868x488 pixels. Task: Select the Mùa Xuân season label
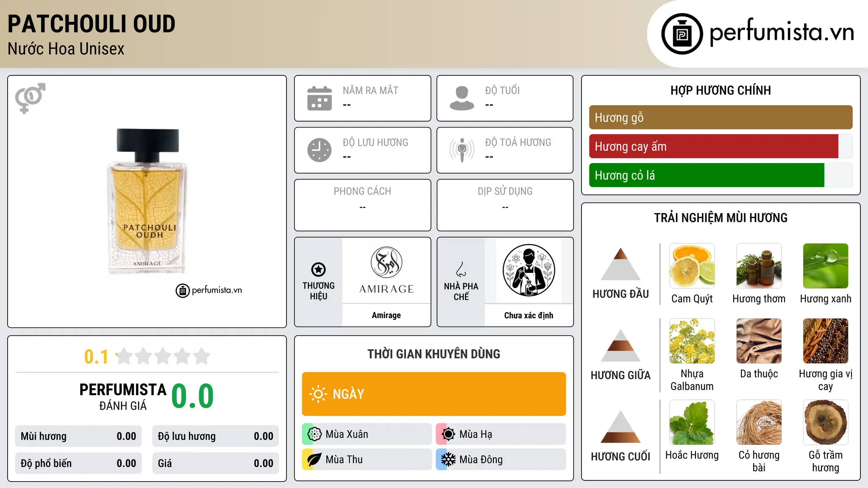point(347,434)
